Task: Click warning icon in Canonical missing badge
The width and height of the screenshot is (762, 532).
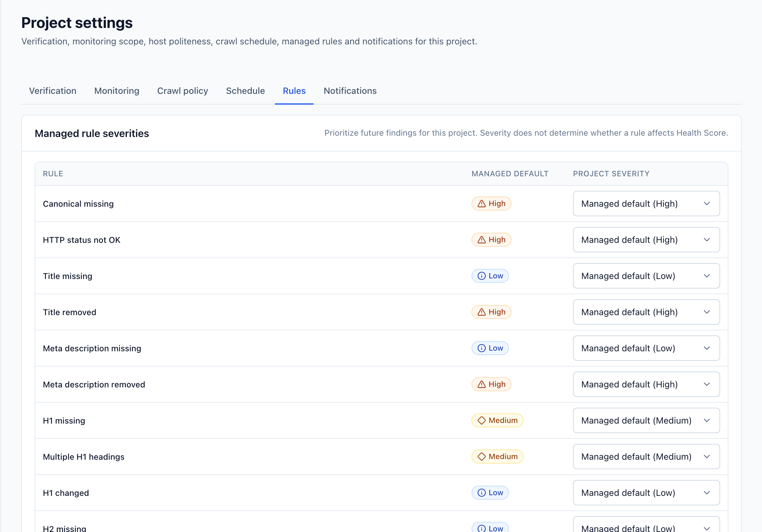Action: point(482,204)
